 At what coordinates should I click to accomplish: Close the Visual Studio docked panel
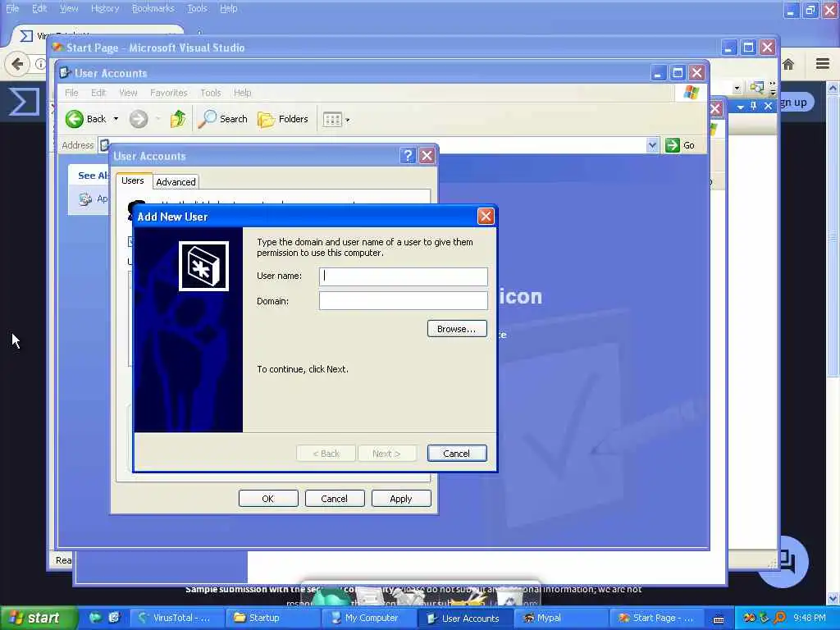pyautogui.click(x=768, y=106)
